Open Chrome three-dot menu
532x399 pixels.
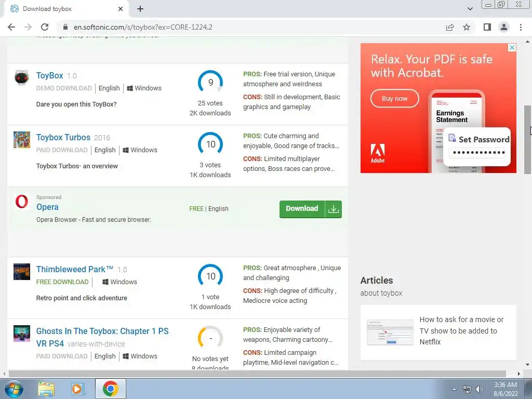click(521, 27)
